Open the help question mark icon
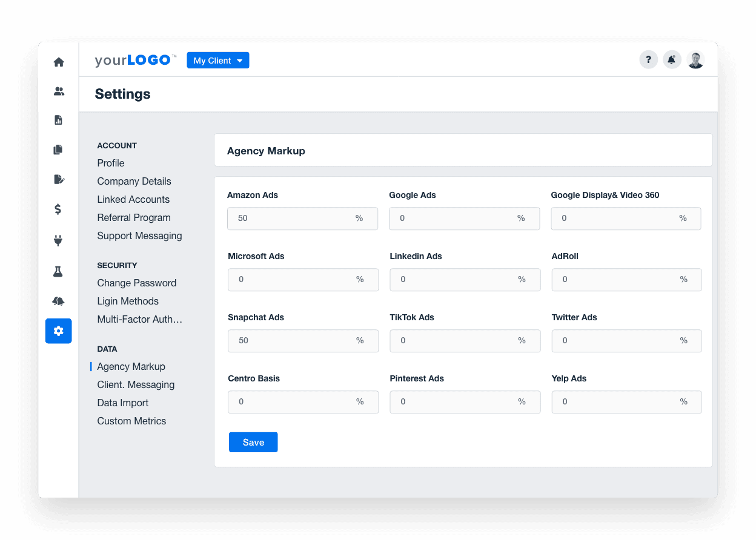 [648, 59]
